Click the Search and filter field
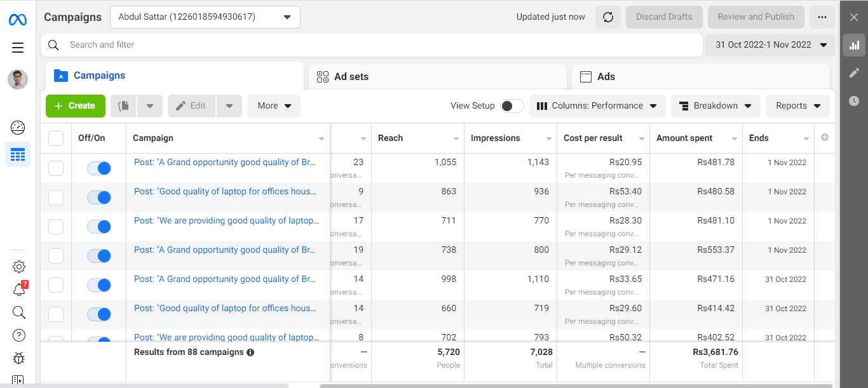Image resolution: width=868 pixels, height=388 pixels. point(372,45)
